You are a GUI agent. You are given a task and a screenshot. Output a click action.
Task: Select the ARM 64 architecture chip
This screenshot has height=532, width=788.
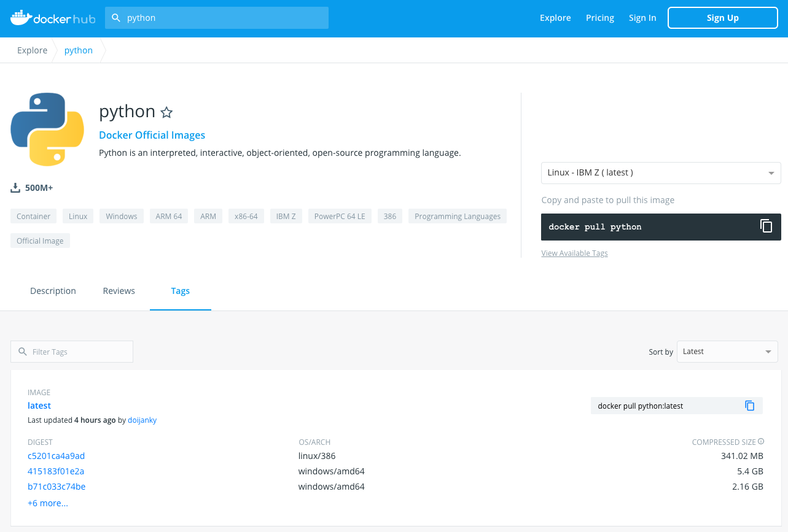pos(168,216)
